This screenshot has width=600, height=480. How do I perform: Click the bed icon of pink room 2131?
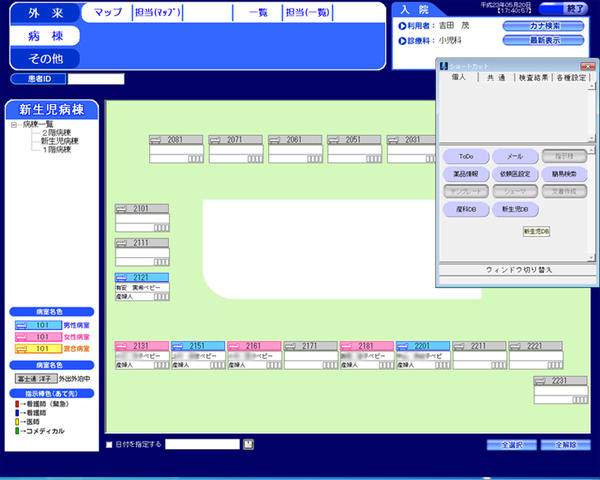click(x=121, y=346)
